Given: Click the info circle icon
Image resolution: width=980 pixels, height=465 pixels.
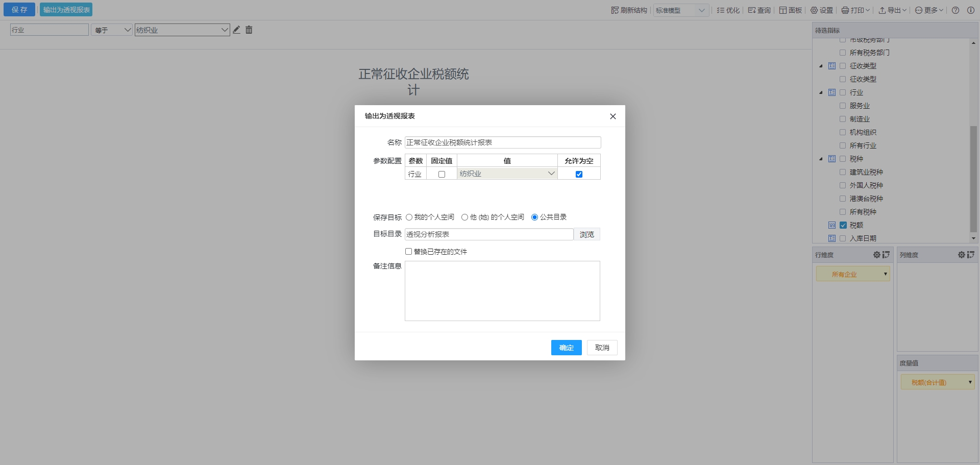Looking at the screenshot, I should pos(971,10).
